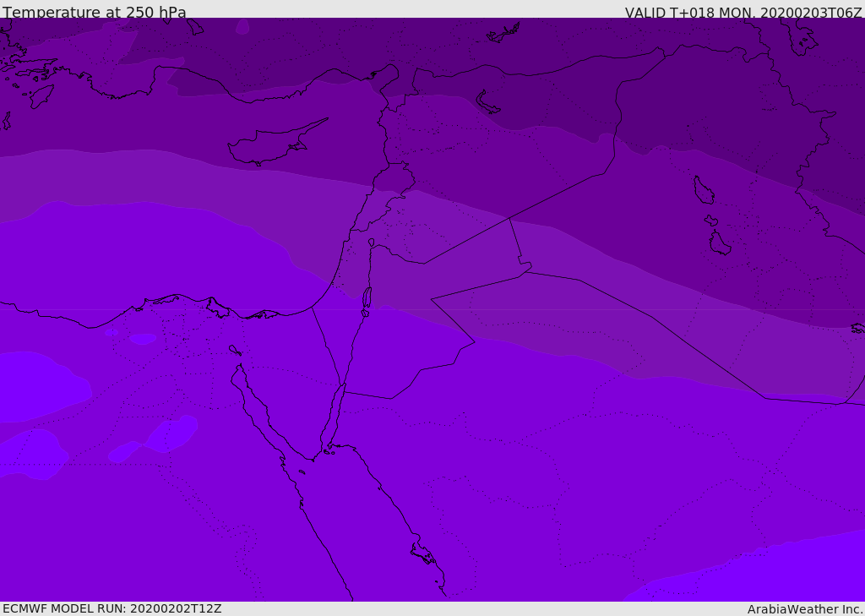
Task: Click Lake Assad in northern Syria
Action: click(488, 101)
